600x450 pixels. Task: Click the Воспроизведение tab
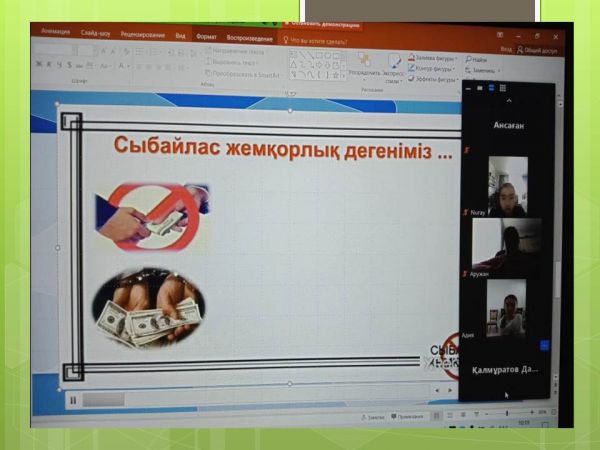click(250, 38)
